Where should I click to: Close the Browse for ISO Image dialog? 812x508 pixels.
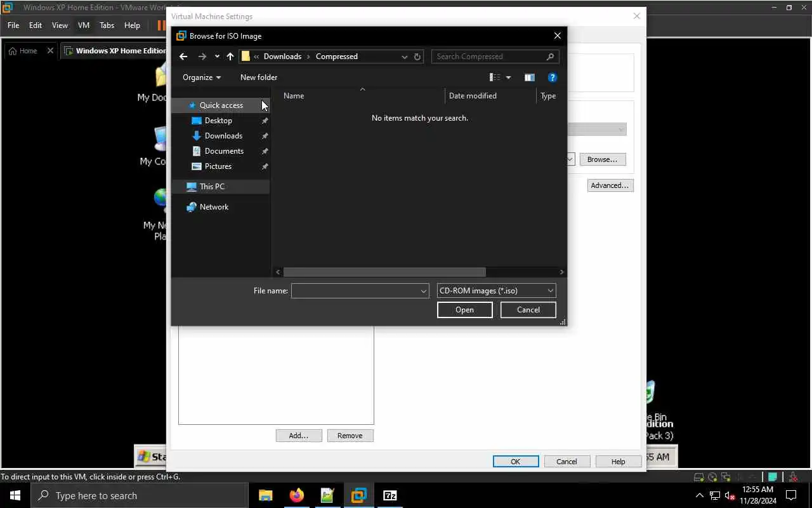pyautogui.click(x=557, y=36)
